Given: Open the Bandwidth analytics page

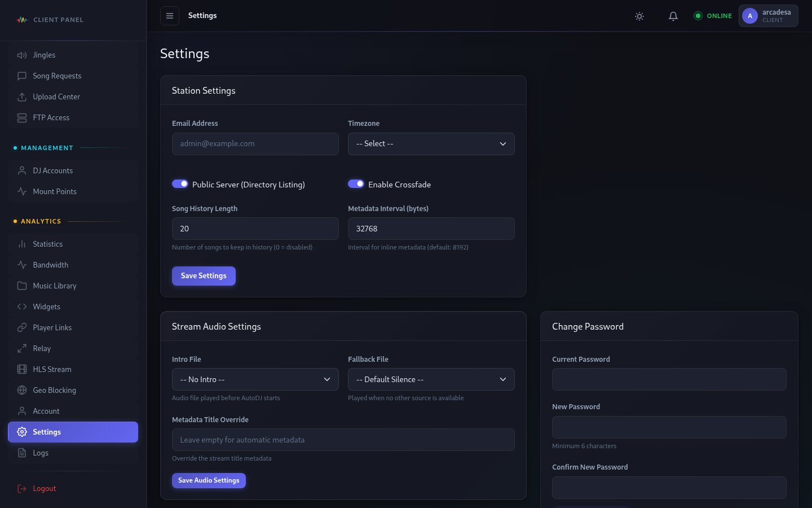Looking at the screenshot, I should [x=50, y=265].
